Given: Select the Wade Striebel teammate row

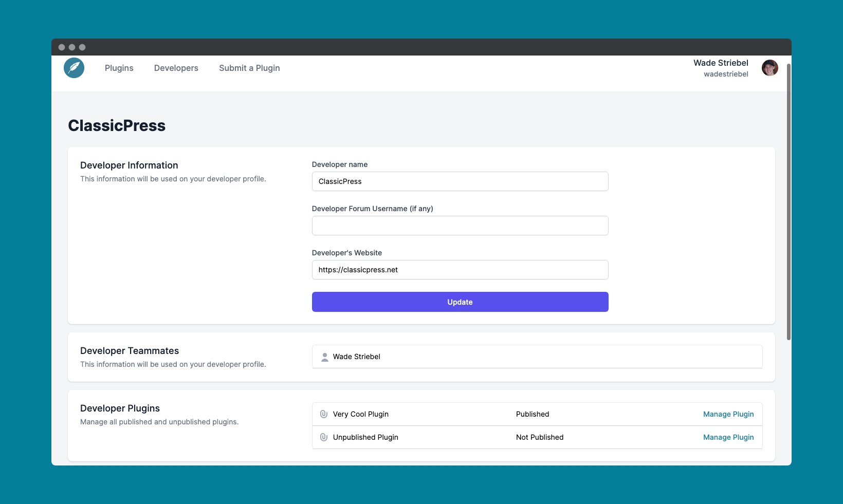Looking at the screenshot, I should [x=537, y=357].
